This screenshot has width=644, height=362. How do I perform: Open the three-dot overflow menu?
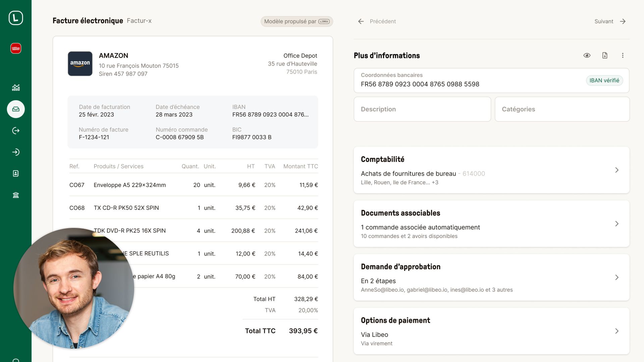(623, 55)
